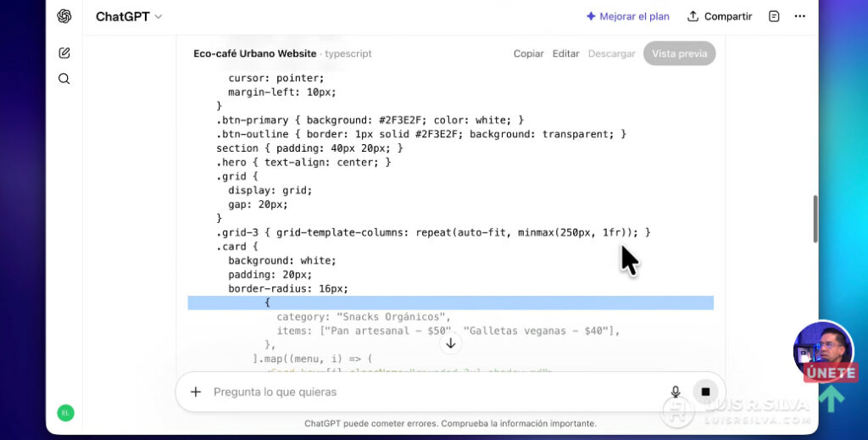Image resolution: width=868 pixels, height=440 pixels.
Task: Click the 'background: white;' line under .card
Action: (282, 260)
